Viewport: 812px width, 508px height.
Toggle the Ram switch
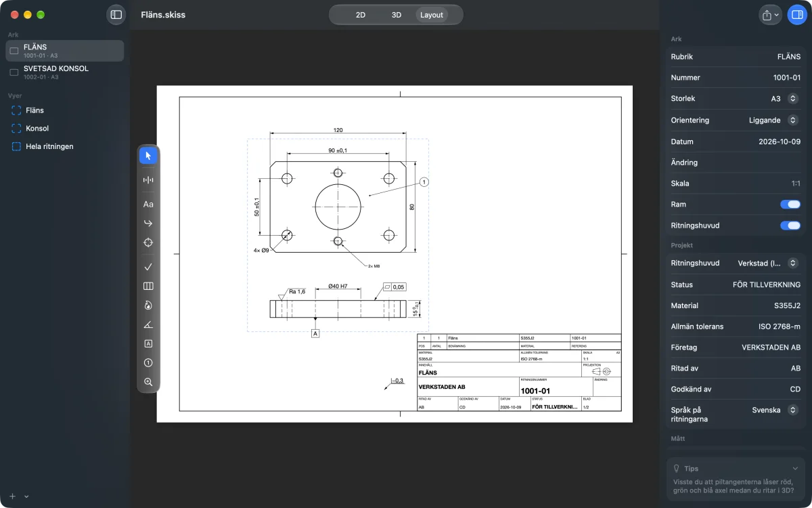point(790,205)
